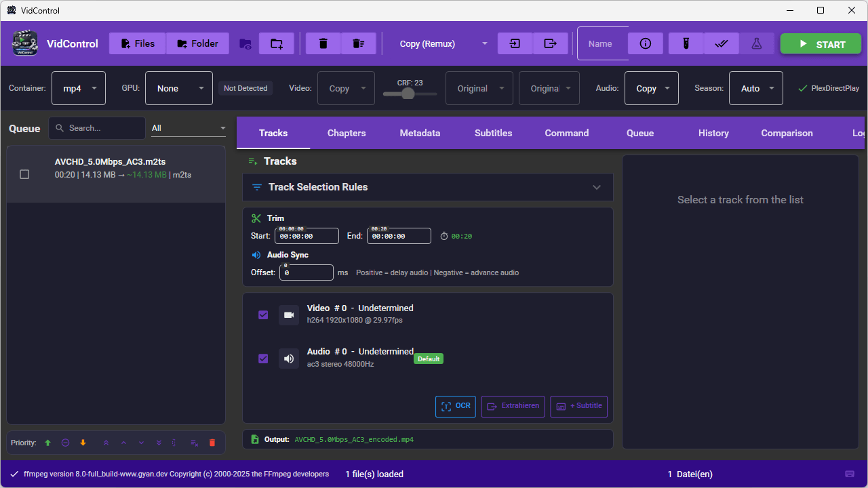
Task: Click the double checkmark toolbar icon
Action: (722, 43)
